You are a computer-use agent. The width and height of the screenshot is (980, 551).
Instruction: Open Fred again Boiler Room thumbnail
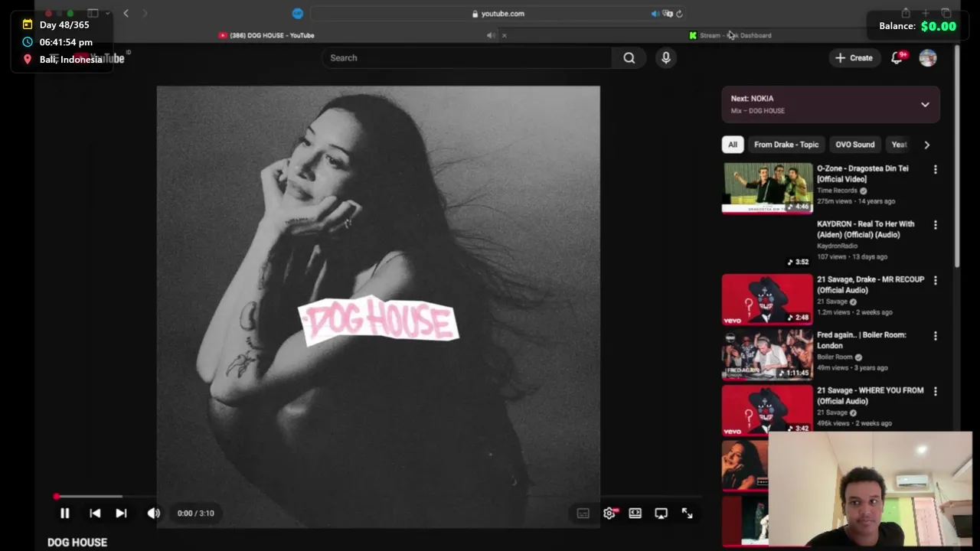[767, 354]
